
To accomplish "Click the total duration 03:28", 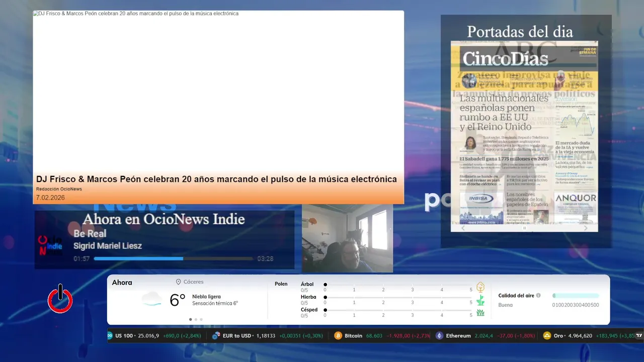I will [x=265, y=259].
